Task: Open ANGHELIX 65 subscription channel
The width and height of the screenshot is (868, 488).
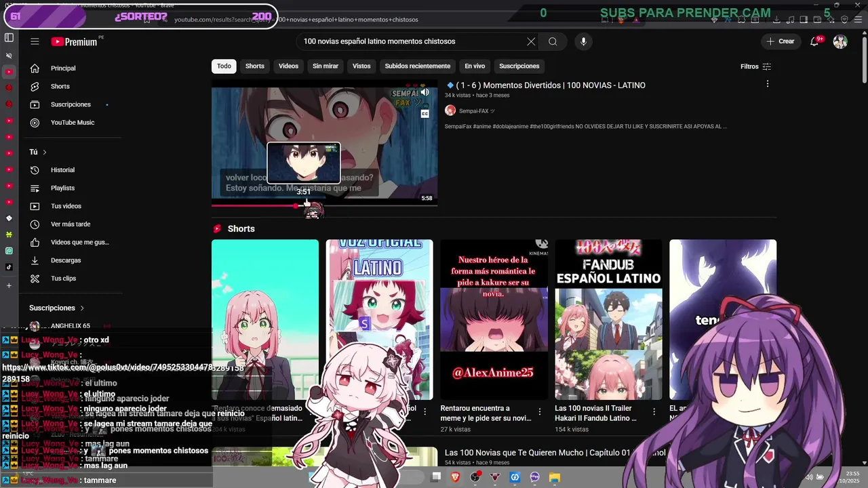Action: 69,326
